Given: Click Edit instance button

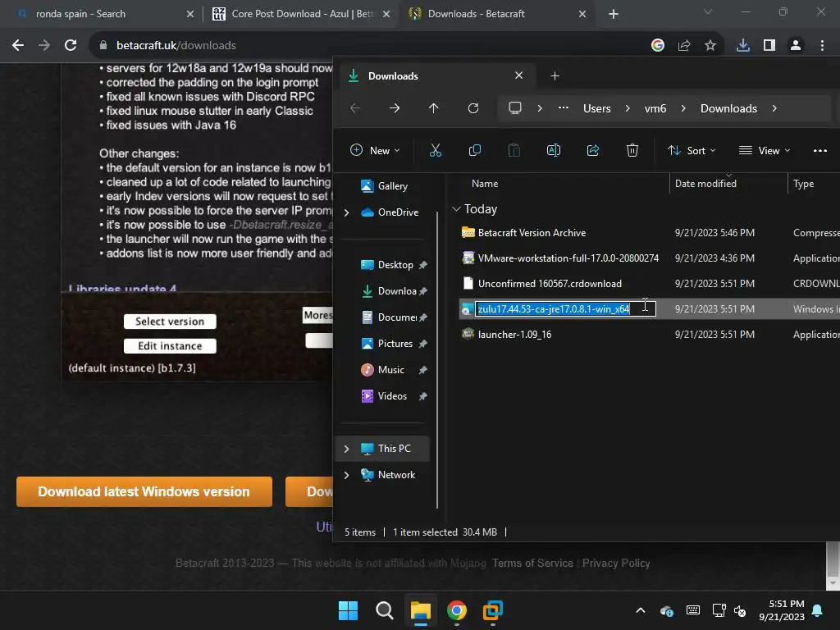Looking at the screenshot, I should 170,346.
